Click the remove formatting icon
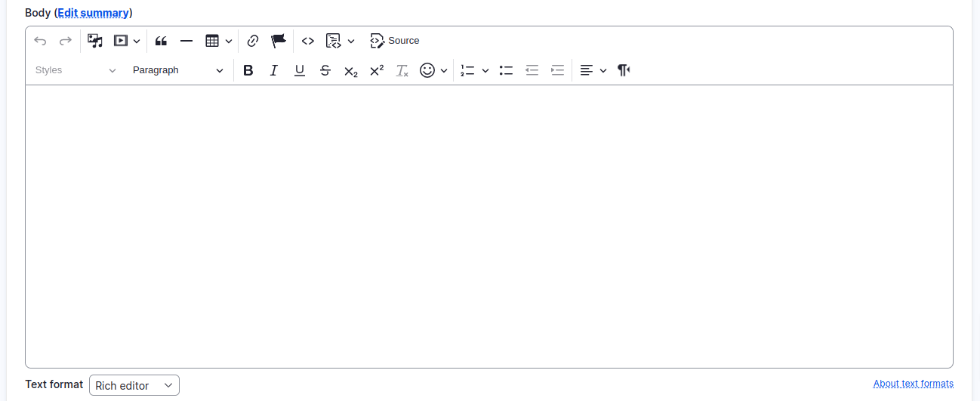This screenshot has height=401, width=980. (402, 70)
